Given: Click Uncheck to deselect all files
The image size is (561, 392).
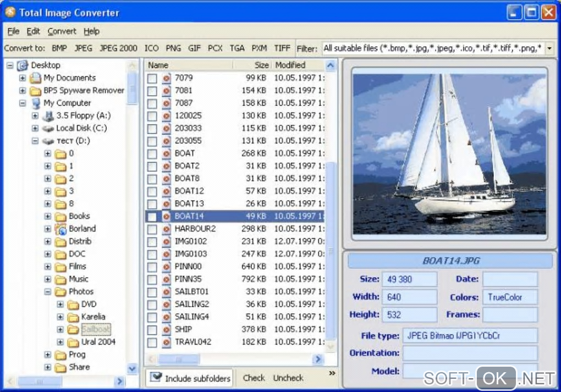Looking at the screenshot, I should [288, 378].
